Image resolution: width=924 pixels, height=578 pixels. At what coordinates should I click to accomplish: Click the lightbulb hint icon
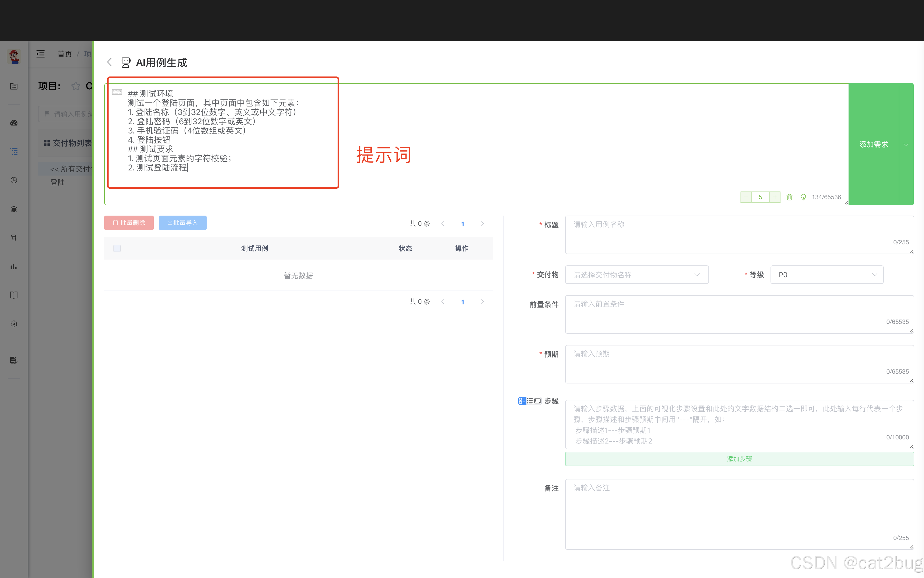tap(803, 197)
